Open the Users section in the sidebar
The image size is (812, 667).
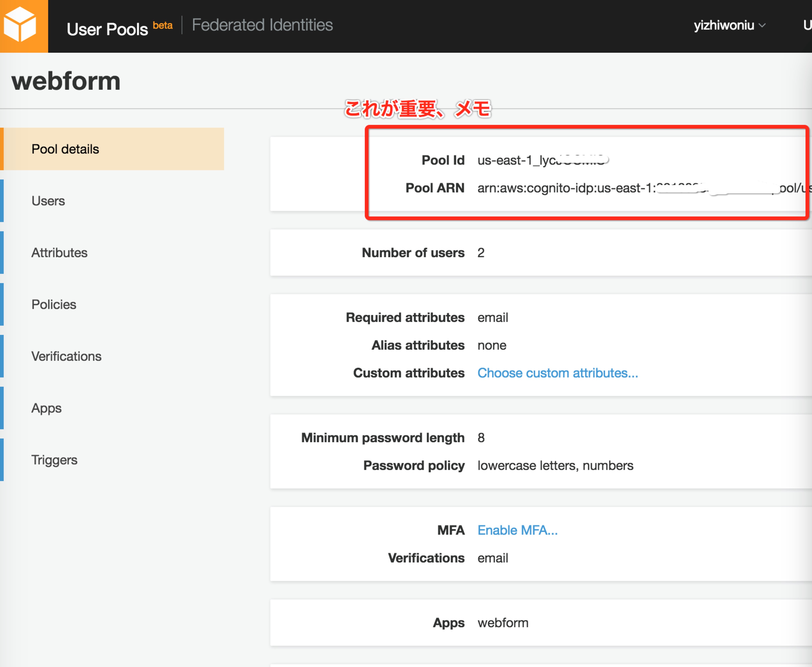pyautogui.click(x=48, y=201)
